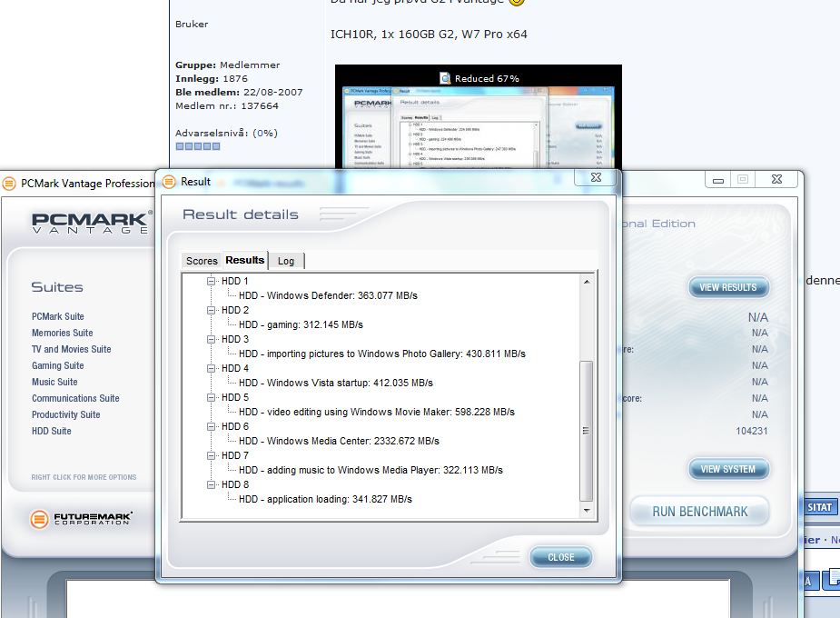Collapse the HDD 7 tree node
This screenshot has width=840, height=618.
pyautogui.click(x=211, y=455)
